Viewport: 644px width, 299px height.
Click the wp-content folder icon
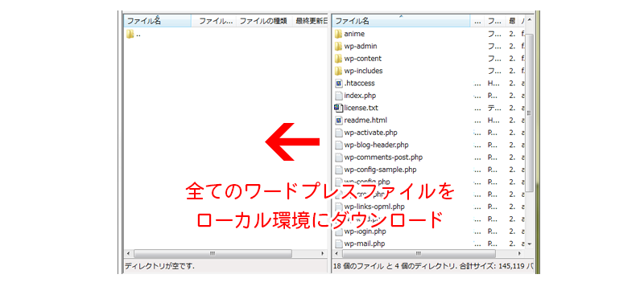338,58
